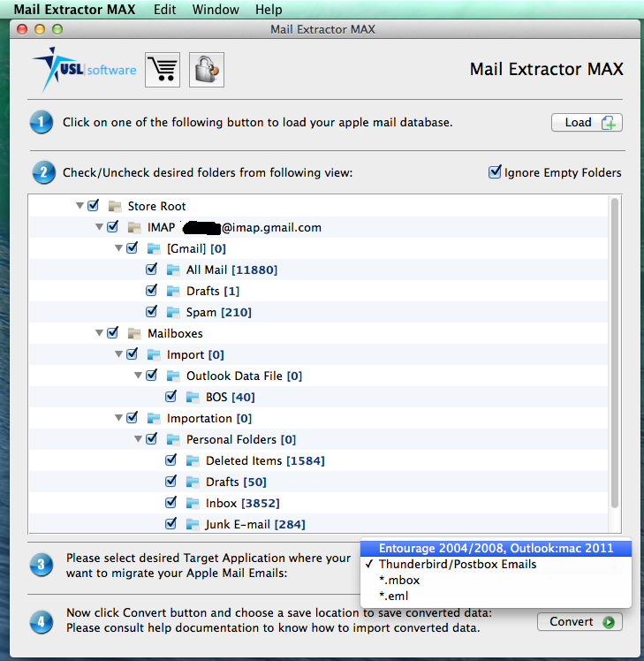Click the IMAP account folder icon

point(134,228)
